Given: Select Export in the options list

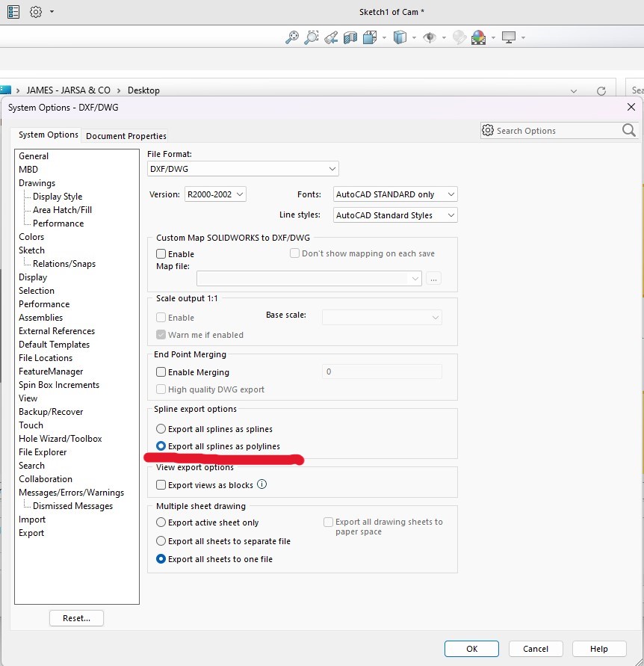Looking at the screenshot, I should tap(31, 533).
